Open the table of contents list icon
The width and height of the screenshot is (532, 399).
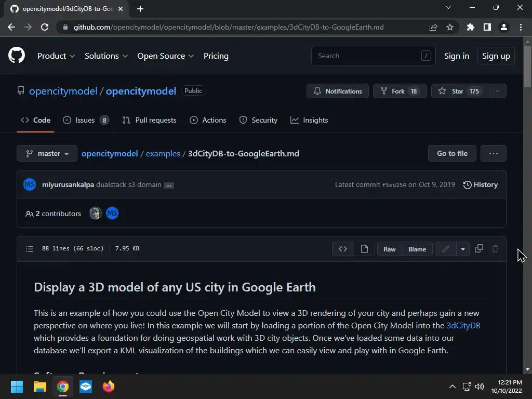tap(30, 249)
